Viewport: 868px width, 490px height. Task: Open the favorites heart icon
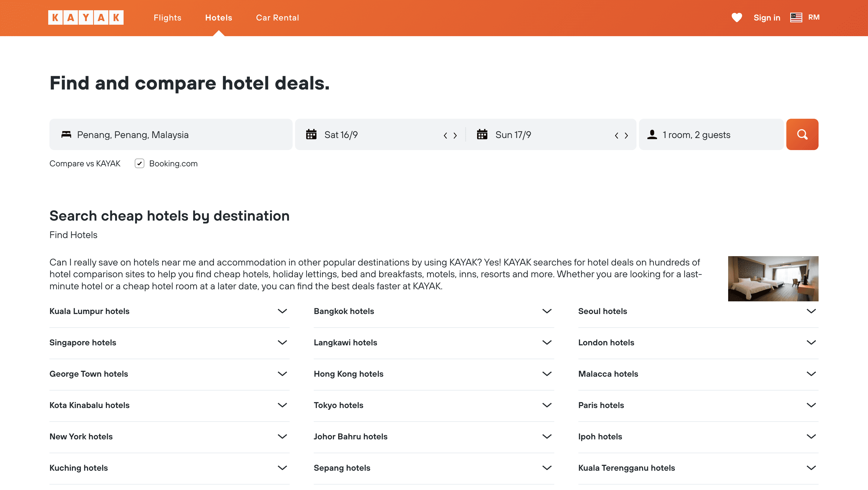tap(737, 17)
